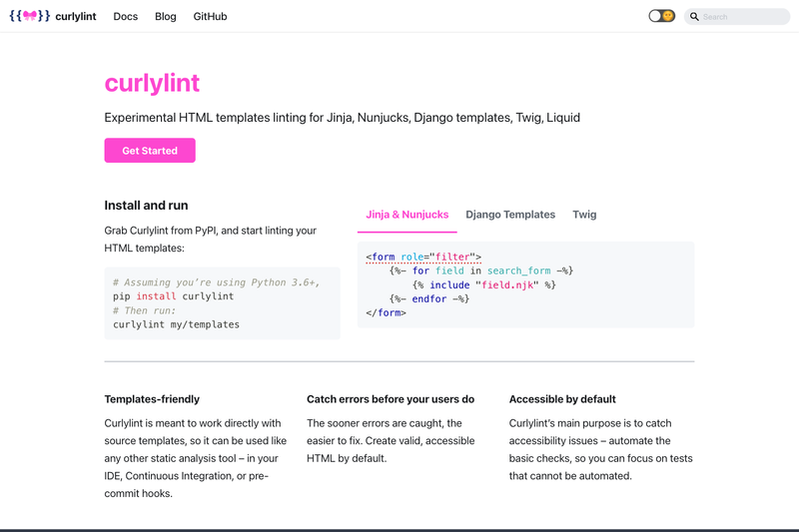Screen dimensions: 799x532
Task: Open the GitHub nav link
Action: pyautogui.click(x=210, y=16)
